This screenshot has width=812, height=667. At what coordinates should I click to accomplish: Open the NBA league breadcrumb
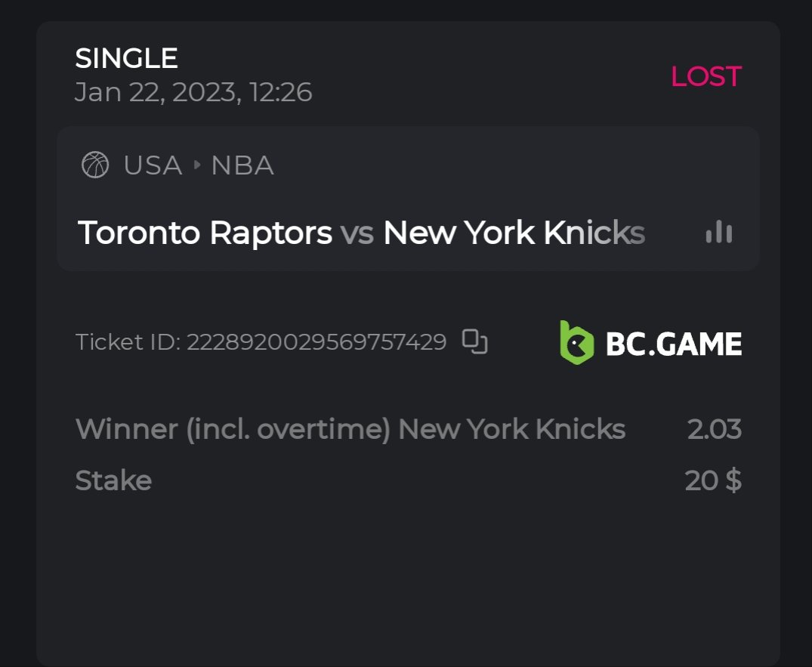coord(242,165)
